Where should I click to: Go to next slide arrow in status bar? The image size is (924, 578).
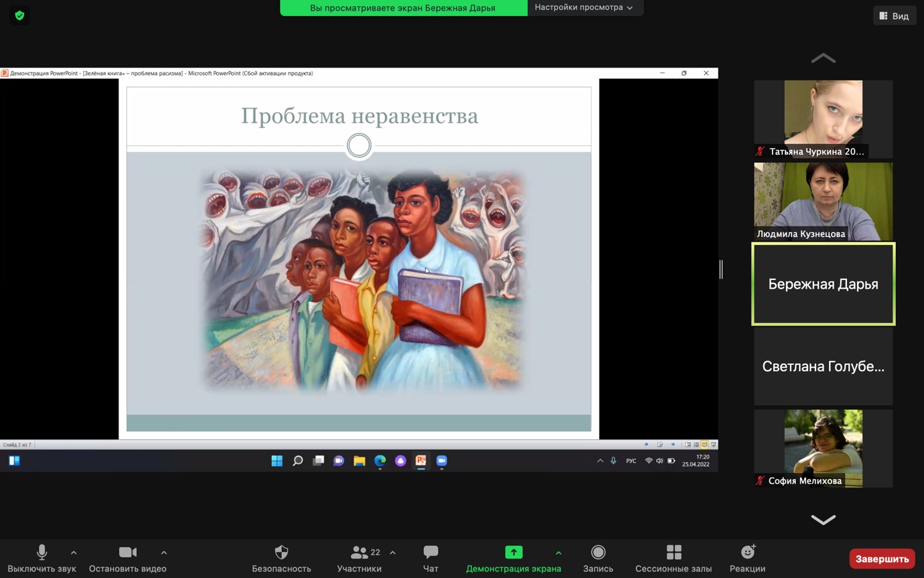[673, 444]
